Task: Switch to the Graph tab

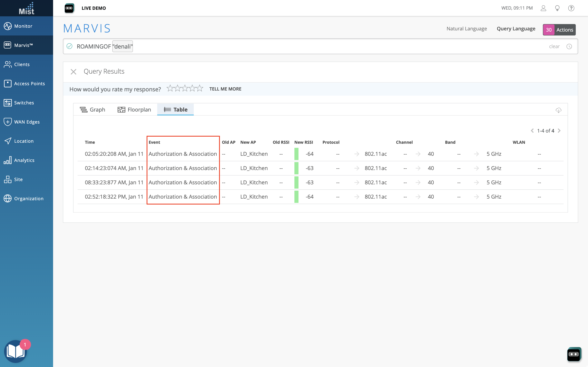Action: (92, 110)
